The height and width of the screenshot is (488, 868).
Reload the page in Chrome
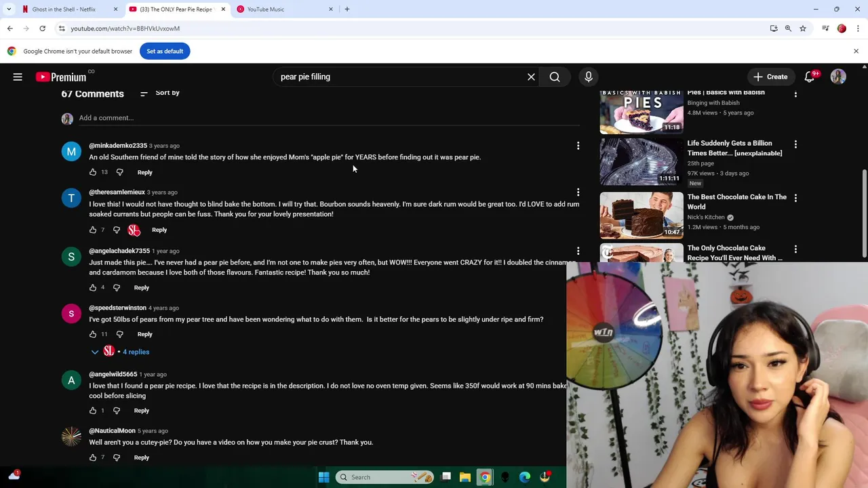tap(42, 28)
